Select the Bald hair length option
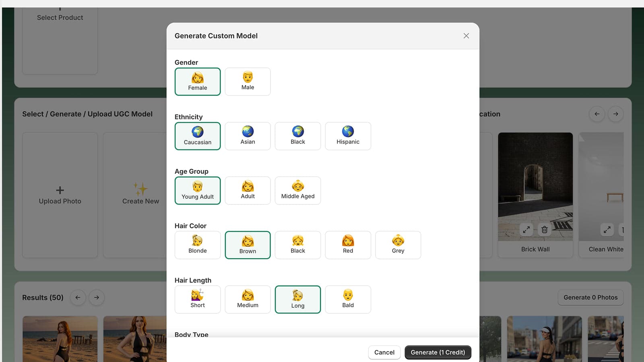 point(348,299)
